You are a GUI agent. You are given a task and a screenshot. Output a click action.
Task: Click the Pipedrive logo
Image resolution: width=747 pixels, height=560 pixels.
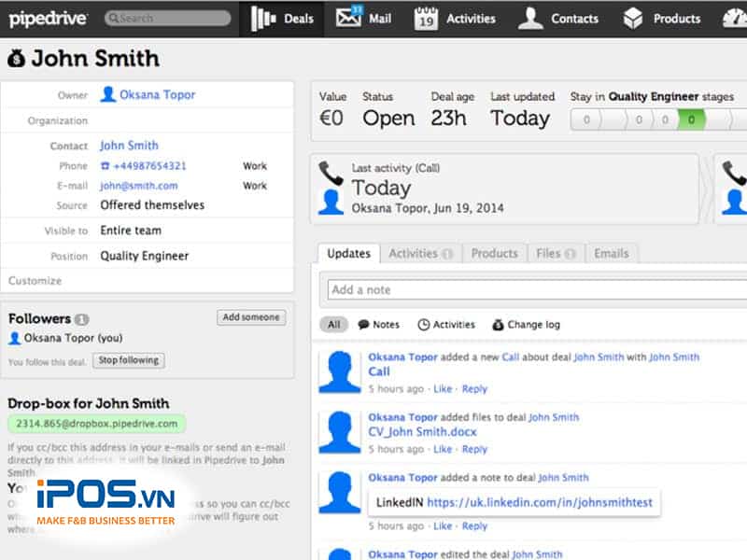(x=49, y=18)
